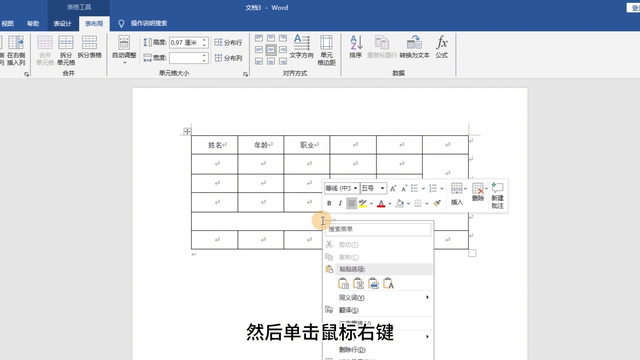Screen dimensions: 640x360
Task: Open the View (视图) tab
Action: 7,24
